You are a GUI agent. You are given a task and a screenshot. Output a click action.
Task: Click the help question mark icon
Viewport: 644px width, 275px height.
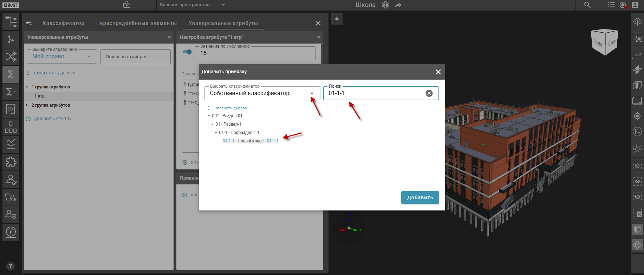(11, 266)
